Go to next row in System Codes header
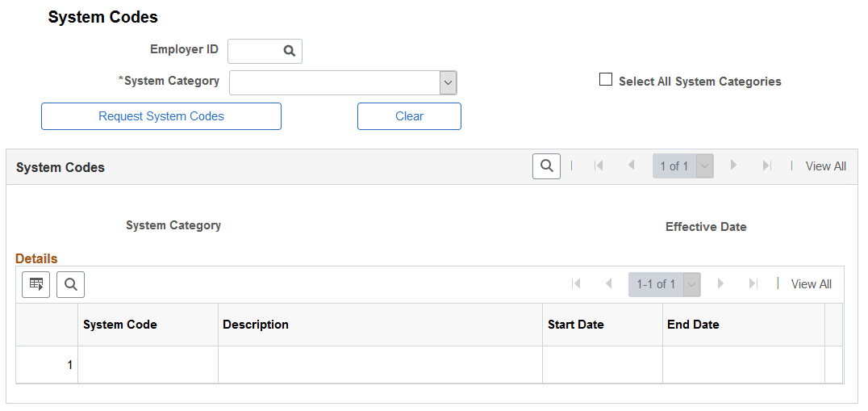Image resolution: width=868 pixels, height=411 pixels. click(x=734, y=165)
